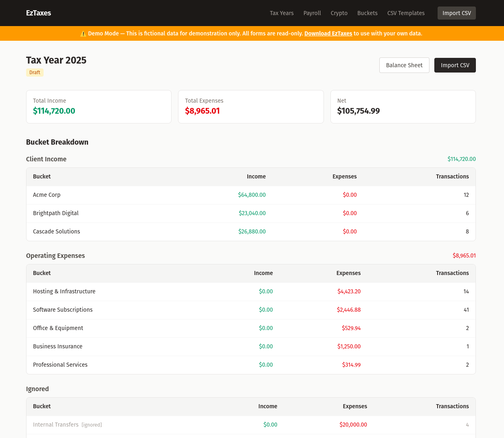Open the Tax Years nav item

point(282,13)
